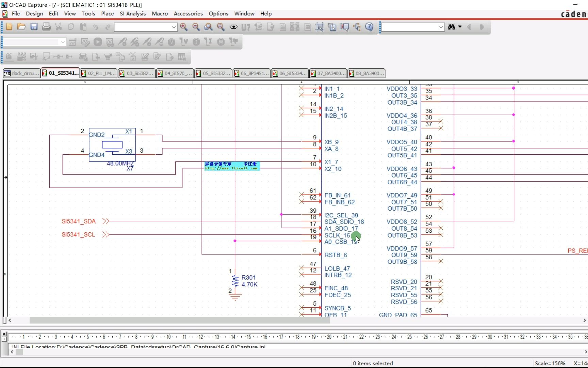Switch to the 06_SI5334... tab

290,73
